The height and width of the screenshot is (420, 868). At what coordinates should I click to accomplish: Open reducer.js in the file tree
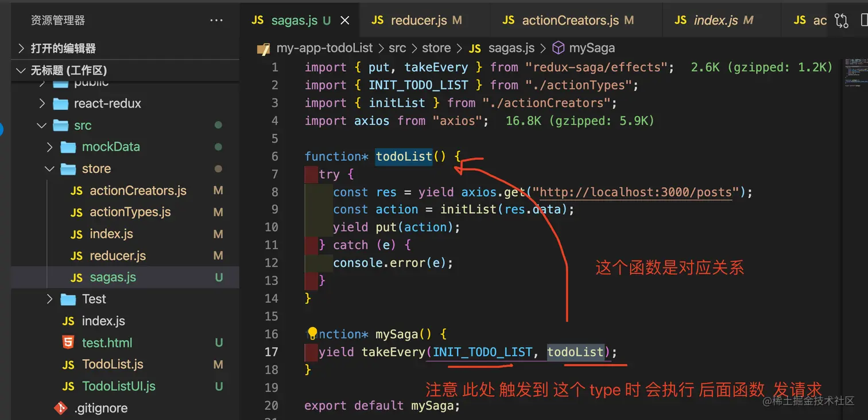coord(118,256)
